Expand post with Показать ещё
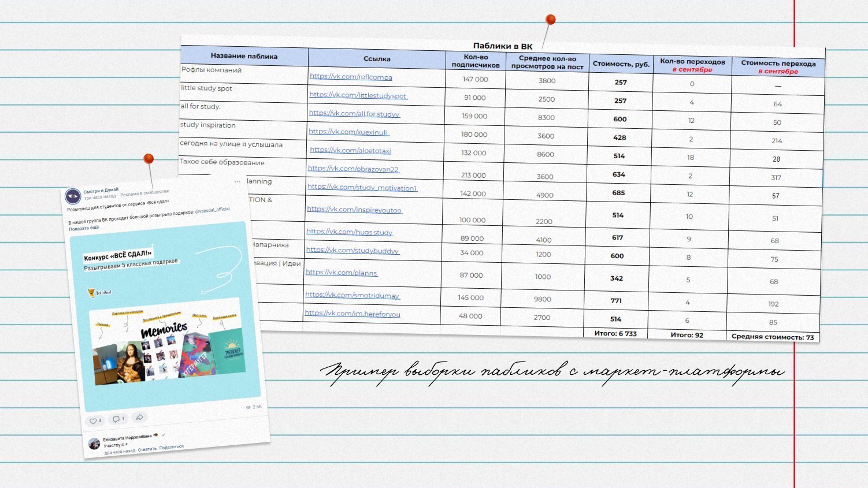The height and width of the screenshot is (488, 868). pos(84,228)
